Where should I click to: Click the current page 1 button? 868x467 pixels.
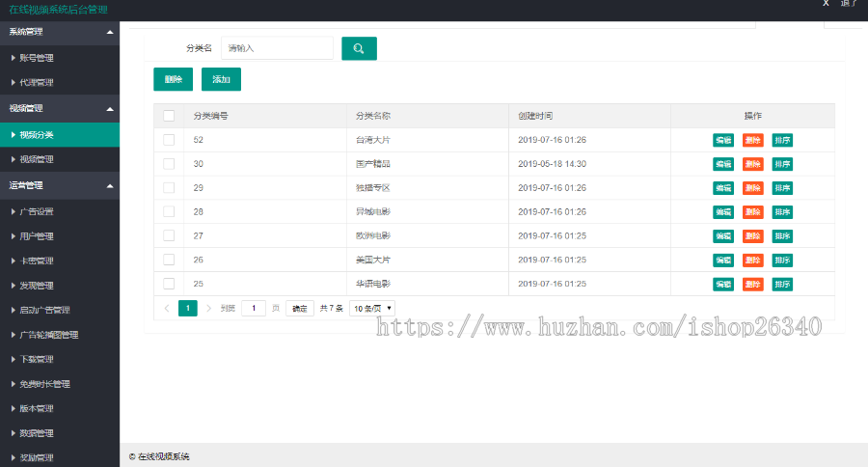pyautogui.click(x=188, y=308)
